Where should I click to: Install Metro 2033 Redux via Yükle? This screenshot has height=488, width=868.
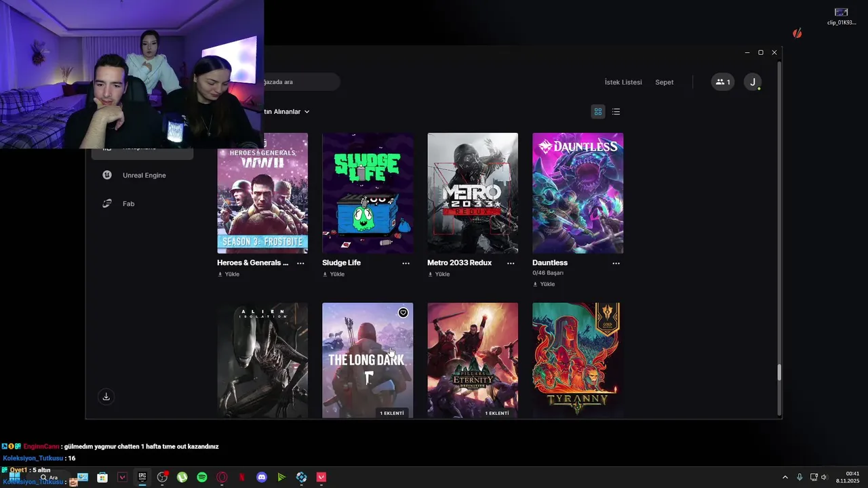[x=439, y=274]
